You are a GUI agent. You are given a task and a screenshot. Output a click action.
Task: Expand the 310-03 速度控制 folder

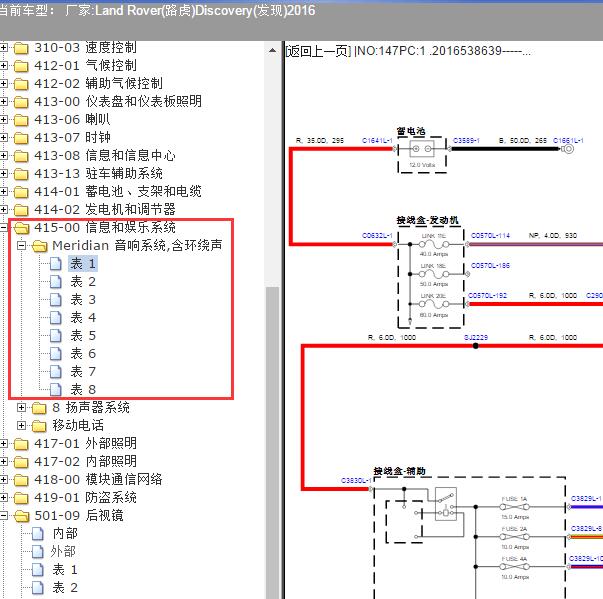pos(3,48)
